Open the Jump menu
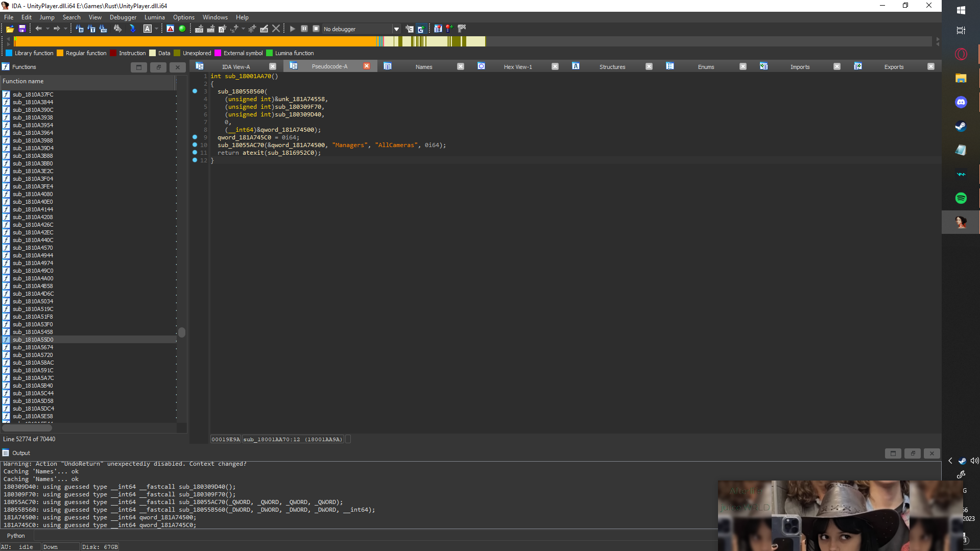The width and height of the screenshot is (980, 551). [x=47, y=17]
